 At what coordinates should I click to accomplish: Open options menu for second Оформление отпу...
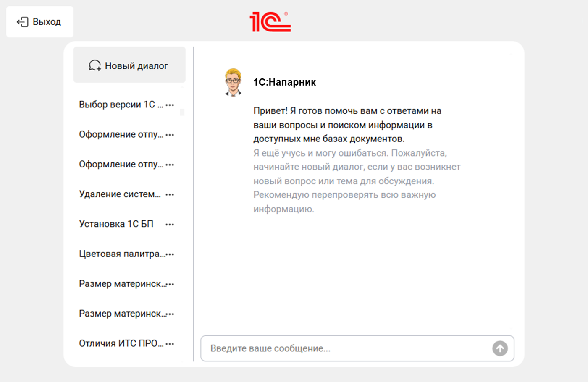(170, 165)
